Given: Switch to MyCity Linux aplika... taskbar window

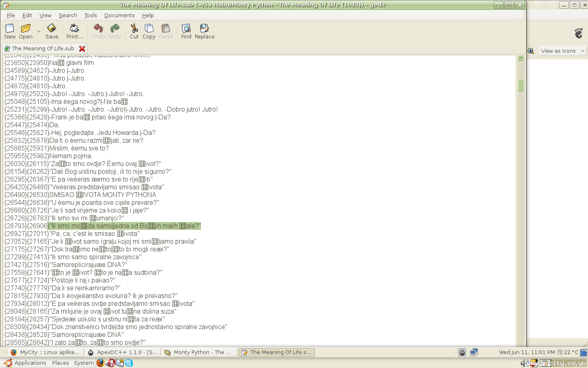Looking at the screenshot, I should [x=46, y=352].
